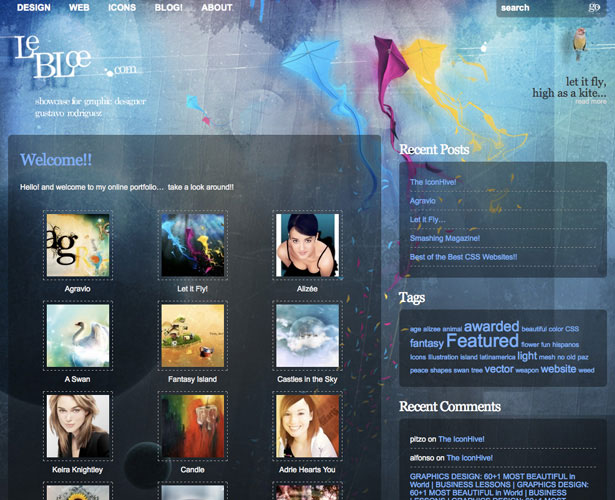This screenshot has height=500, width=615.
Task: View the Adrie Hearts You thumbnail
Action: point(307,426)
